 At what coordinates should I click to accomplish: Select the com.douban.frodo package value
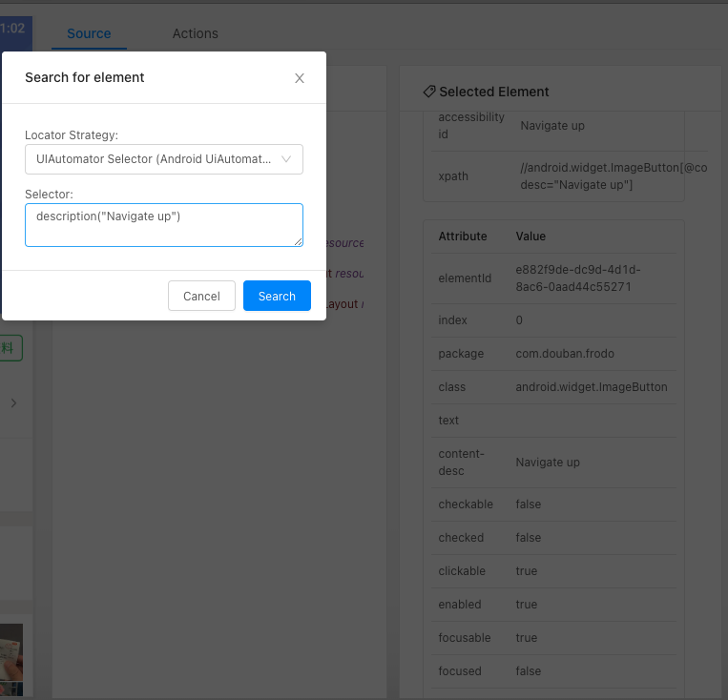pos(565,353)
